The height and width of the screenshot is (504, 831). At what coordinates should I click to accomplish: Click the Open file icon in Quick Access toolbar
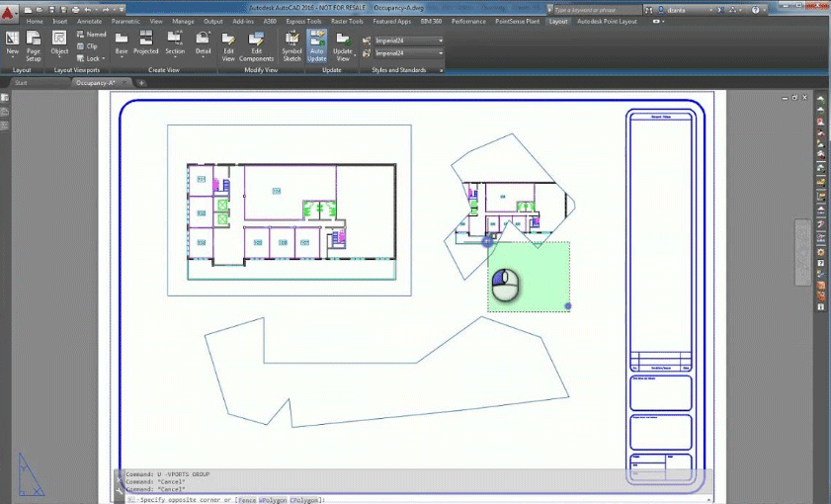pyautogui.click(x=40, y=10)
